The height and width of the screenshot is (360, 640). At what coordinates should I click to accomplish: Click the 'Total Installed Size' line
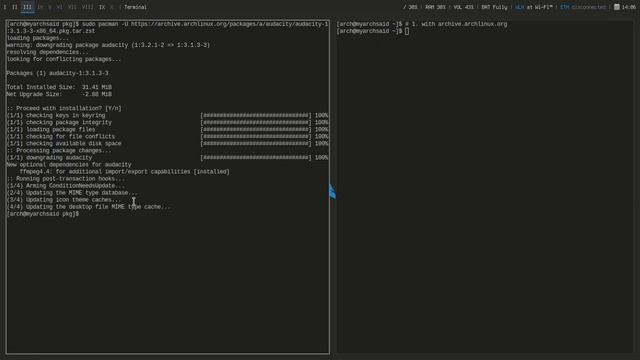pos(59,87)
